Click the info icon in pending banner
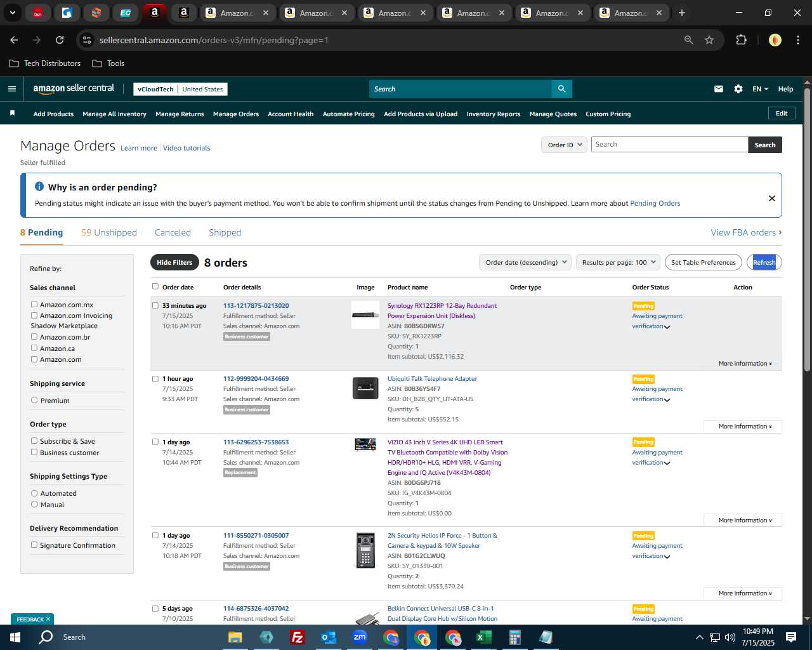The height and width of the screenshot is (650, 812). pyautogui.click(x=39, y=187)
